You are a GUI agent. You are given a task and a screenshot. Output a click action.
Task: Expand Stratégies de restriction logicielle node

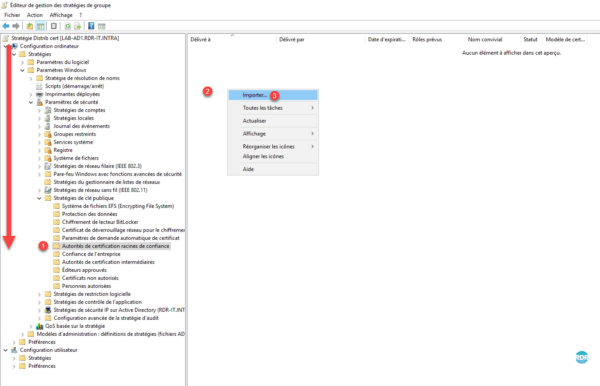[39, 294]
